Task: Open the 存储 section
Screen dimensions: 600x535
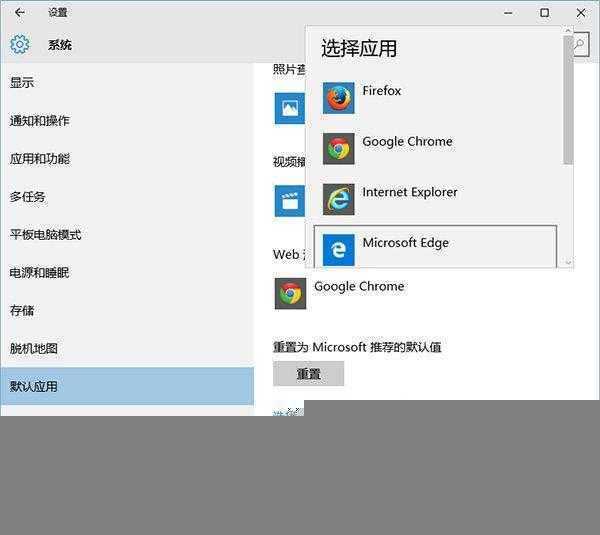Action: click(x=127, y=310)
